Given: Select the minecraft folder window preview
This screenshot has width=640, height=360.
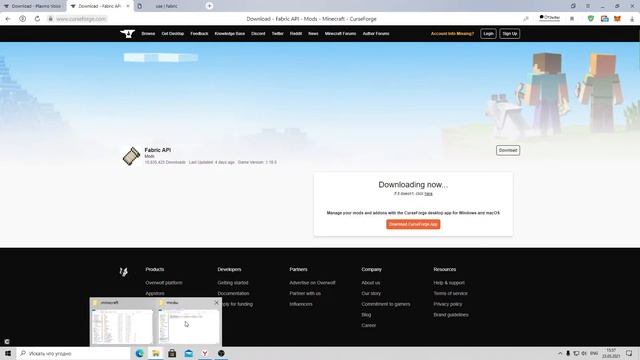Looking at the screenshot, I should 122,322.
